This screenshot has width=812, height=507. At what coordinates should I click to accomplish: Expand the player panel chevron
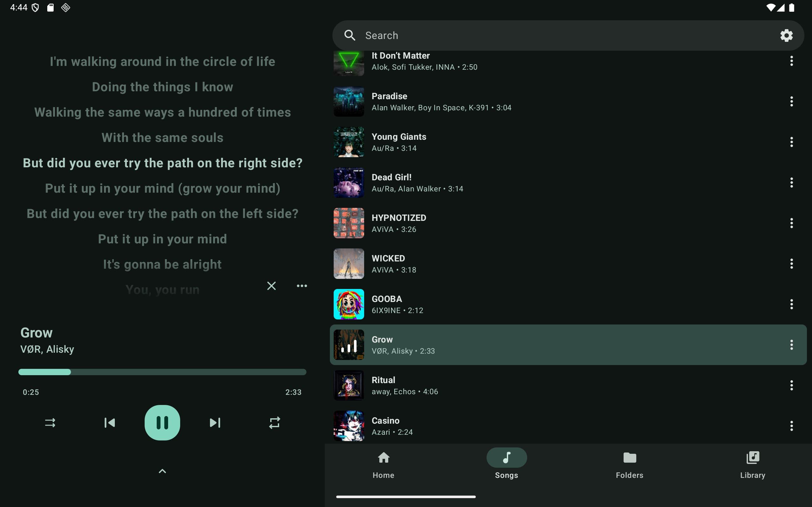point(162,471)
